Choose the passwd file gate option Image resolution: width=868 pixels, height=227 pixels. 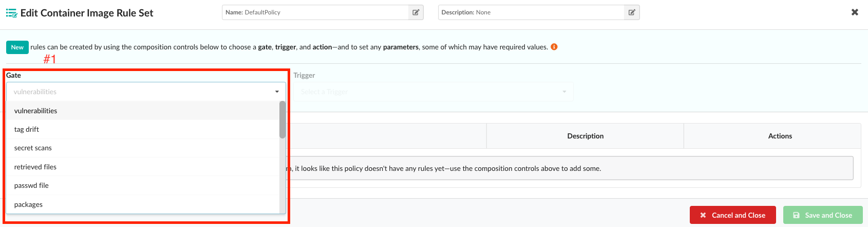tap(31, 185)
